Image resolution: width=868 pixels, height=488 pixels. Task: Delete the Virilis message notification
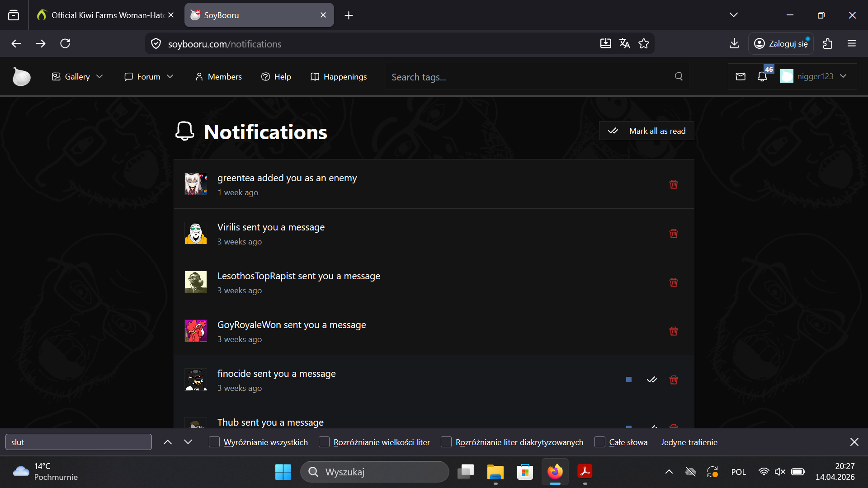pyautogui.click(x=674, y=234)
